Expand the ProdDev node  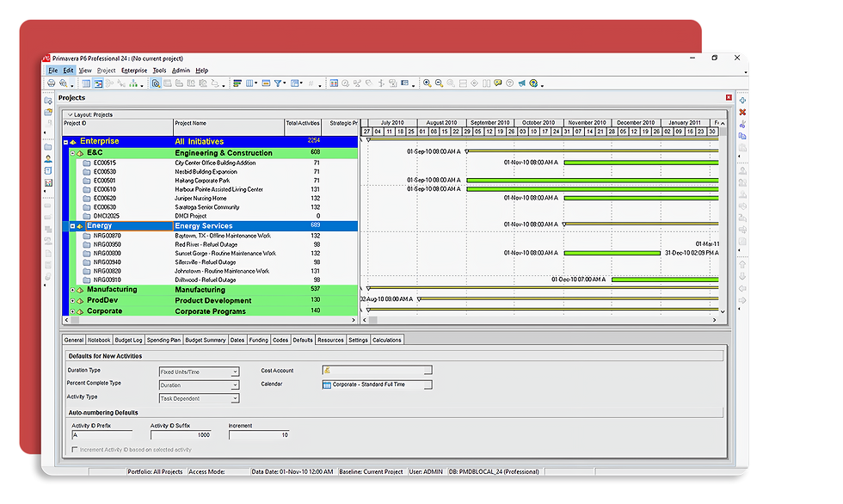click(72, 301)
